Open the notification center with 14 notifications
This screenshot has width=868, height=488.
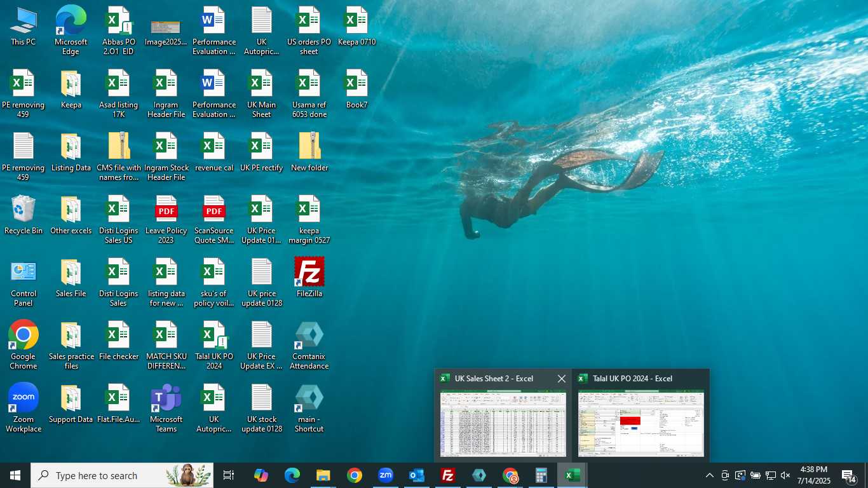pos(849,475)
